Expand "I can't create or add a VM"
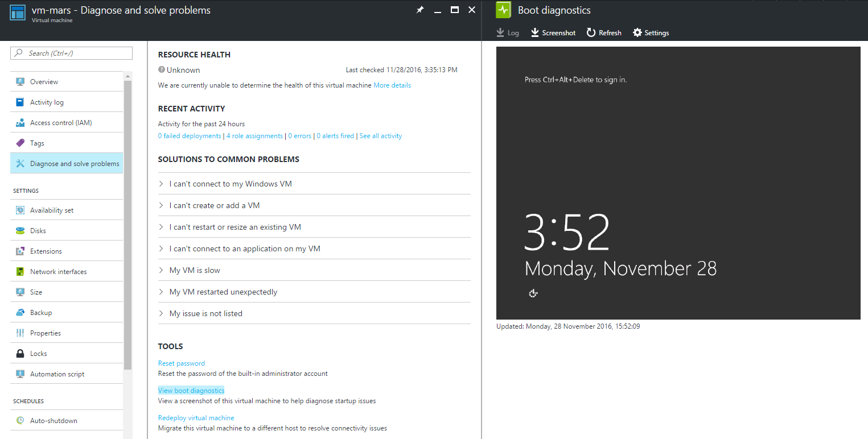Screen dimensions: 868x439 [x=314, y=205]
